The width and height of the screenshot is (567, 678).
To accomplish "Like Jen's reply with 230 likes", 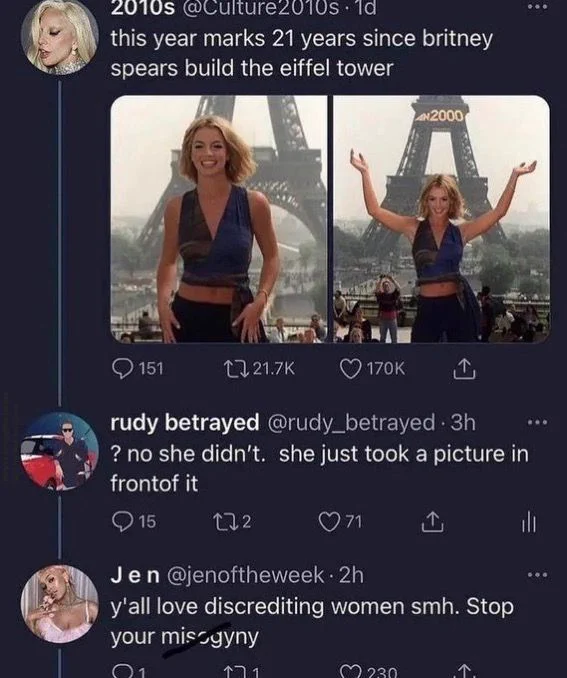I will (x=368, y=672).
